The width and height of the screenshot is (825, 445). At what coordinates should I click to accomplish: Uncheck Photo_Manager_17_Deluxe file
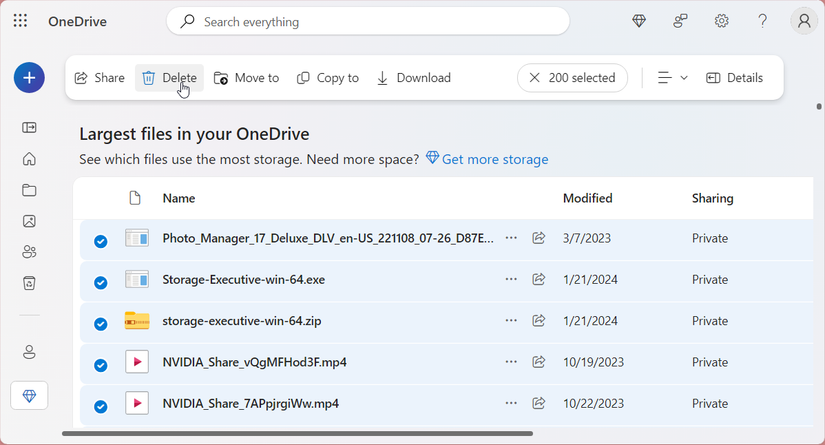pos(100,241)
